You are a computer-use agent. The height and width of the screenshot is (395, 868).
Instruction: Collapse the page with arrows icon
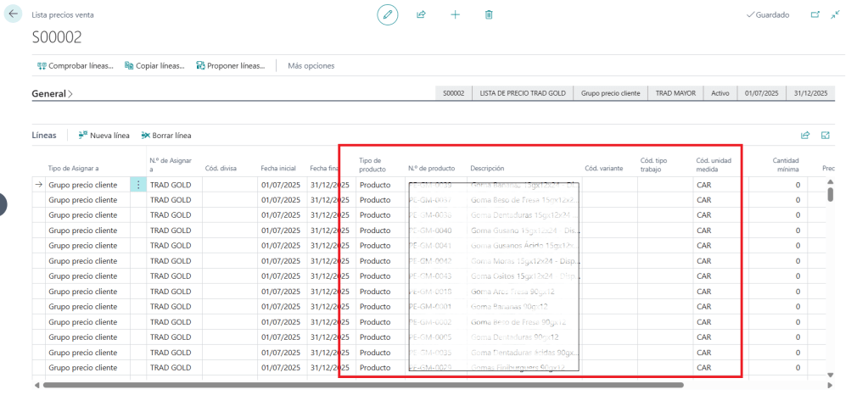(836, 14)
